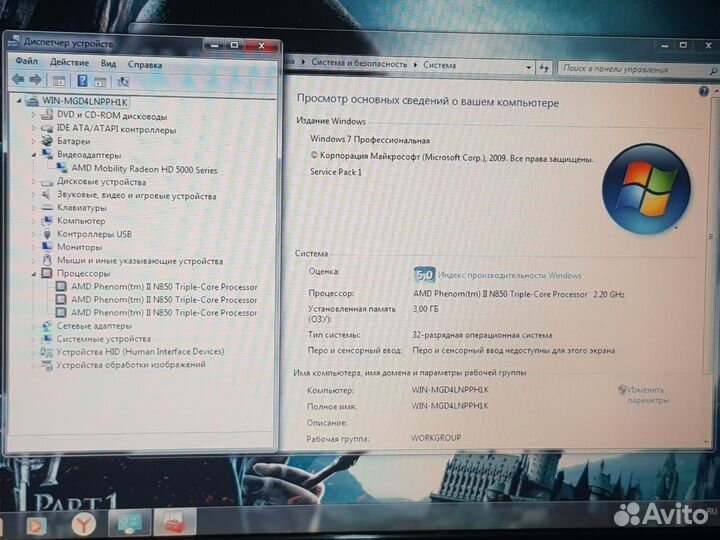Expand the Батареи node

[x=34, y=141]
